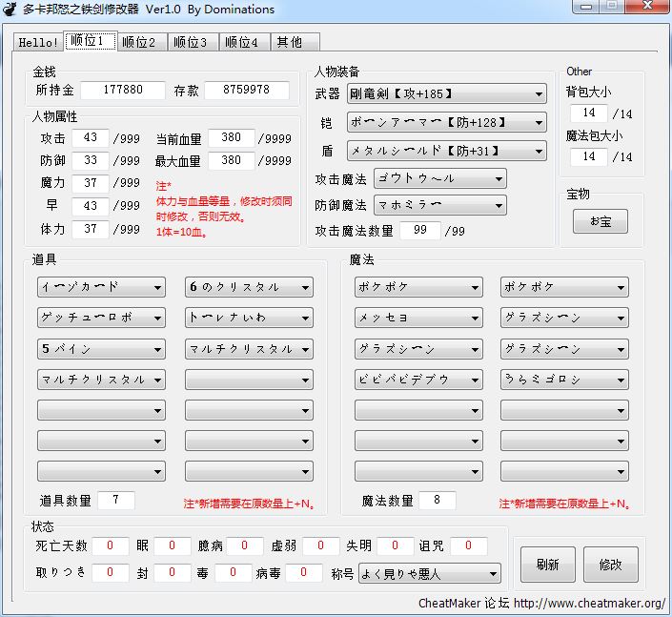Click the 道具数量 item count field
Image resolution: width=672 pixels, height=617 pixels.
116,501
